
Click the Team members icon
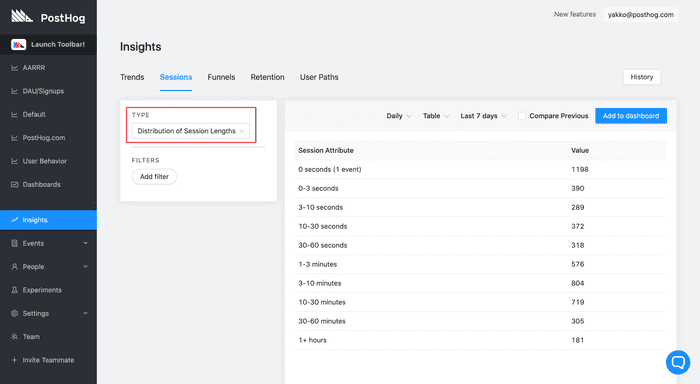tap(14, 337)
